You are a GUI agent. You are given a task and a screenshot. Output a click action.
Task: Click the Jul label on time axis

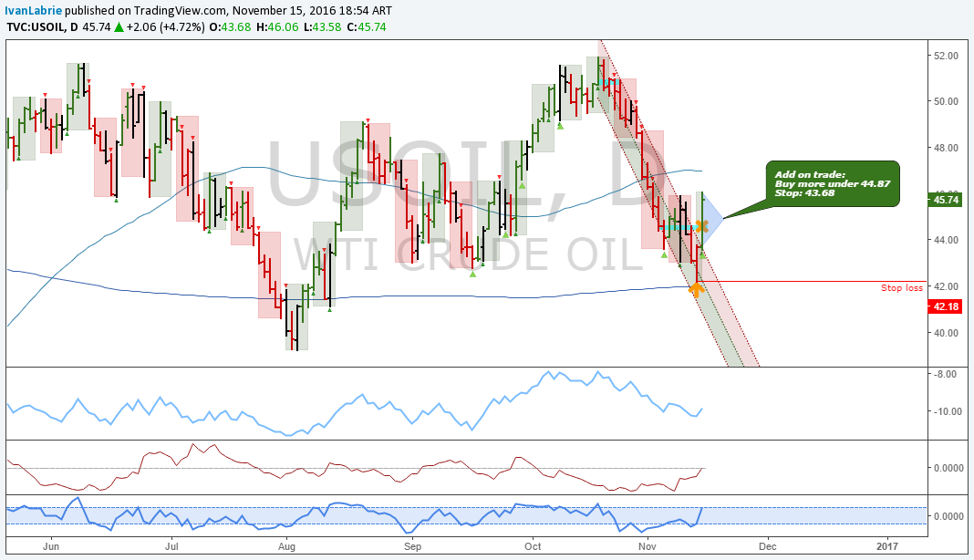pyautogui.click(x=171, y=546)
